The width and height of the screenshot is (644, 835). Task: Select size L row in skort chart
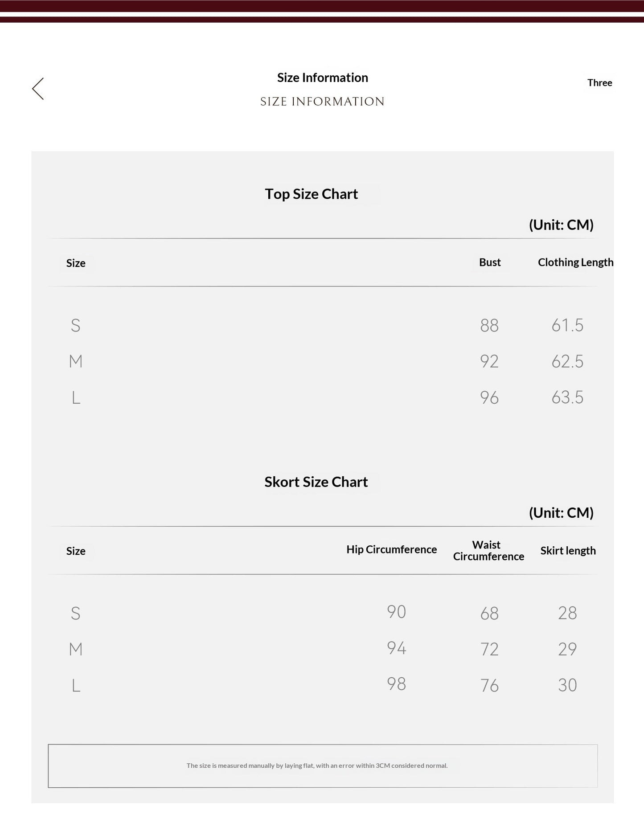click(x=323, y=685)
